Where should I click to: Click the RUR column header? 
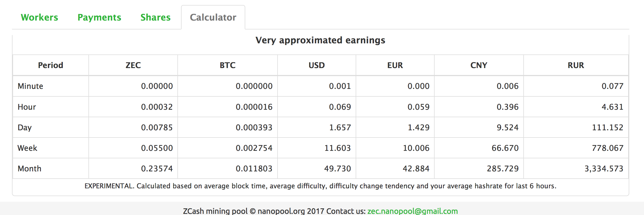point(576,65)
